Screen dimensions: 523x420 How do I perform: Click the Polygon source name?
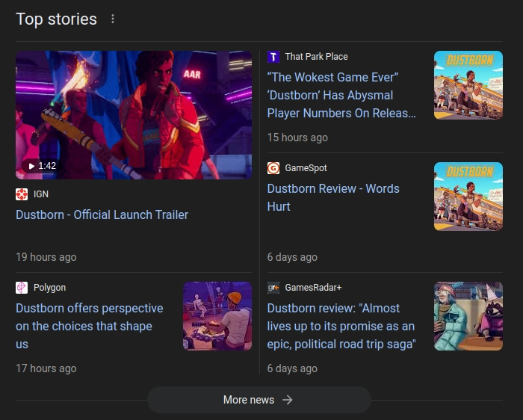pyautogui.click(x=50, y=288)
